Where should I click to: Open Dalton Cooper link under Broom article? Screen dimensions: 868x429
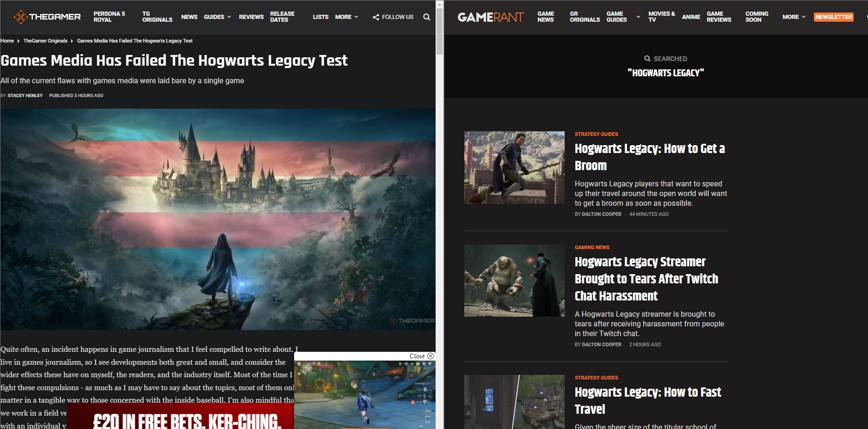(602, 214)
